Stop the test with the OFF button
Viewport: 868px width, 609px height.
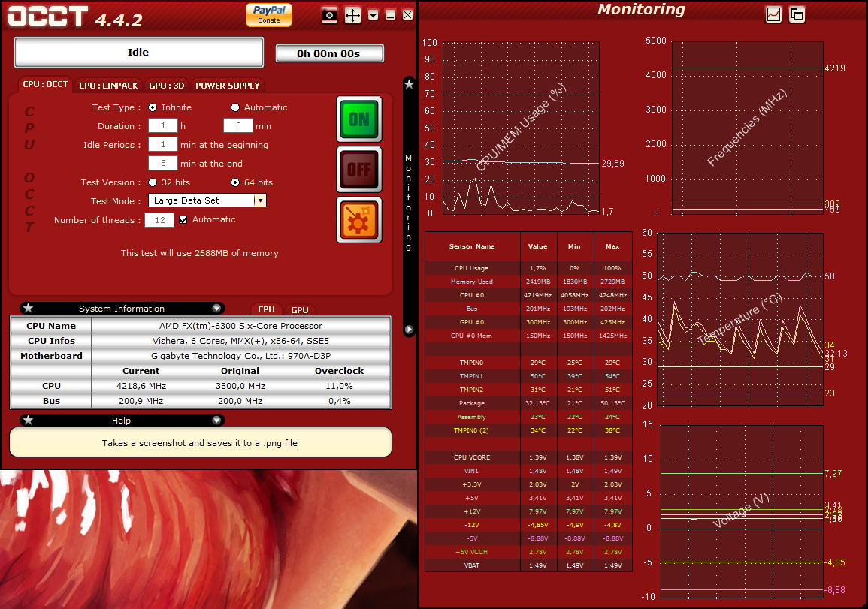[x=359, y=169]
